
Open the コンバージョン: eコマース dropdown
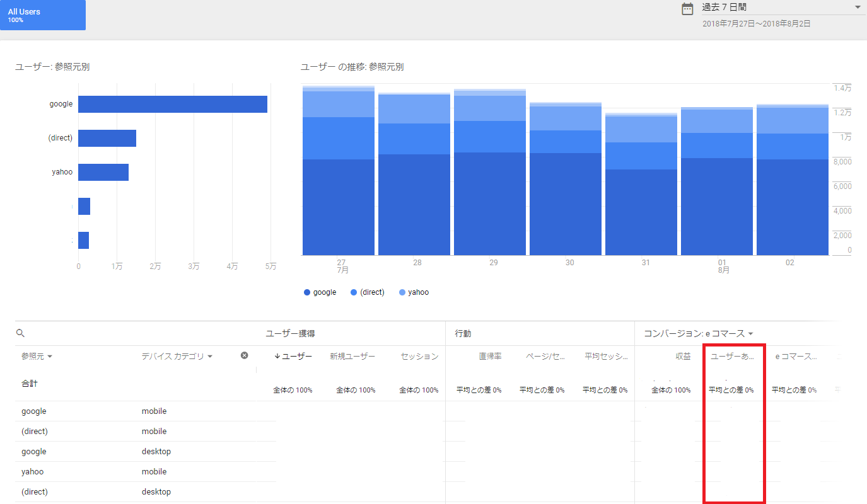coord(699,333)
